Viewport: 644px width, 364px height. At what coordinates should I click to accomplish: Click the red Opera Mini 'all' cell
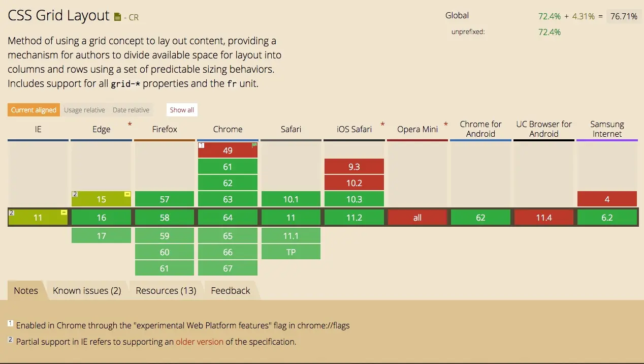pyautogui.click(x=417, y=218)
